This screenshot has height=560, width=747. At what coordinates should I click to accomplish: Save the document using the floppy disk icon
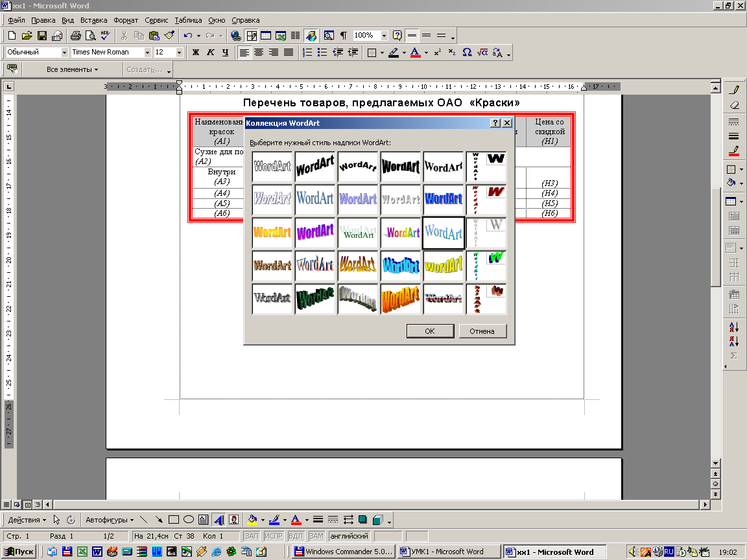coord(42,35)
